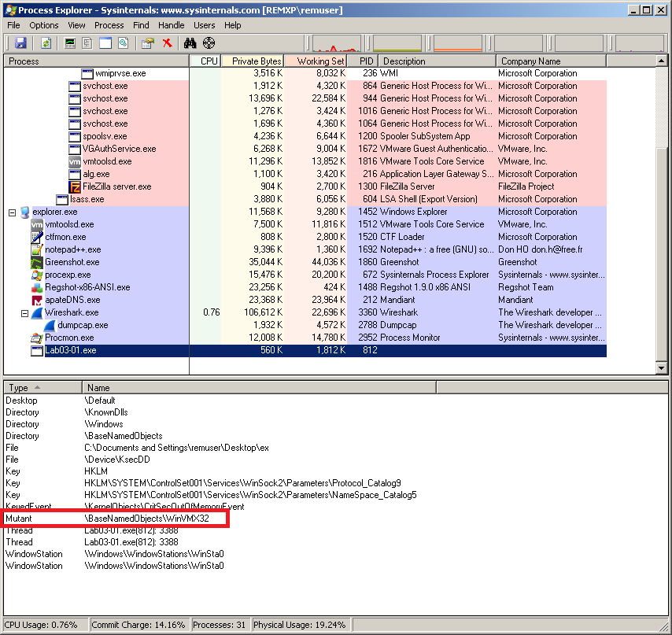This screenshot has height=635, width=672.
Task: Select the VGAuthService.exe process row
Action: pyautogui.click(x=305, y=149)
